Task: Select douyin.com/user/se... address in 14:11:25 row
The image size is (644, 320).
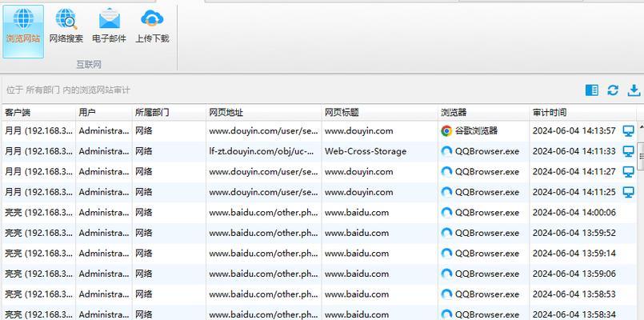Action: pyautogui.click(x=264, y=192)
